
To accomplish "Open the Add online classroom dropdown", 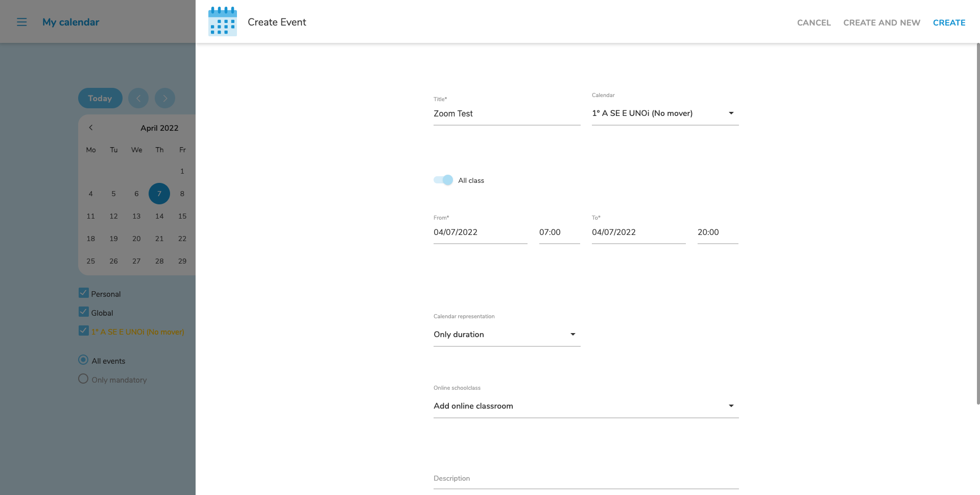I will pyautogui.click(x=586, y=406).
